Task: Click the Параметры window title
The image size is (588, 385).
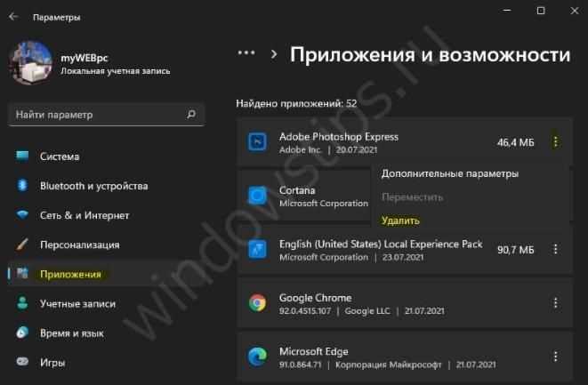Action: point(57,17)
